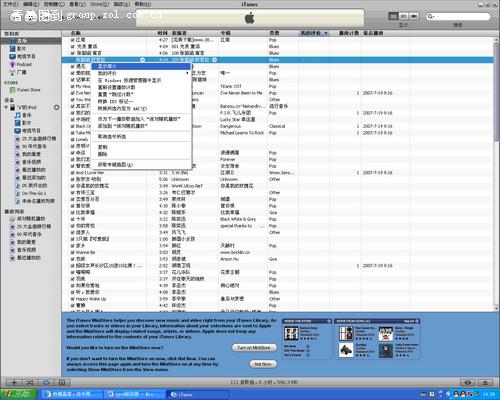500x400 pixels.
Task: Click the "Michael Learns To Rock" album cell
Action: pyautogui.click(x=242, y=133)
